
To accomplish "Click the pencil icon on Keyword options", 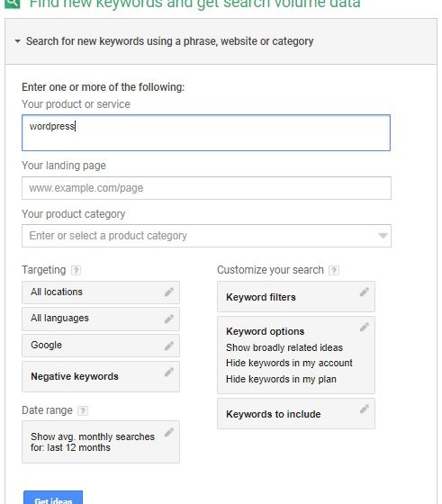I will click(x=365, y=327).
